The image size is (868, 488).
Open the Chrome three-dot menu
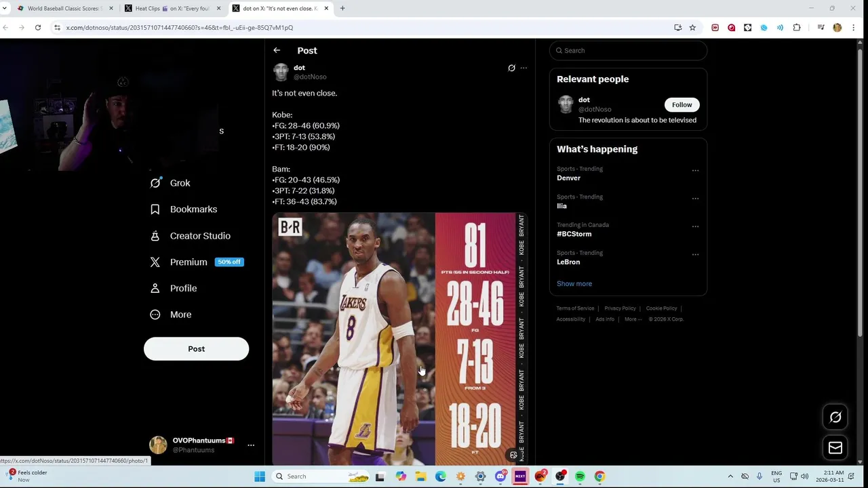[853, 28]
